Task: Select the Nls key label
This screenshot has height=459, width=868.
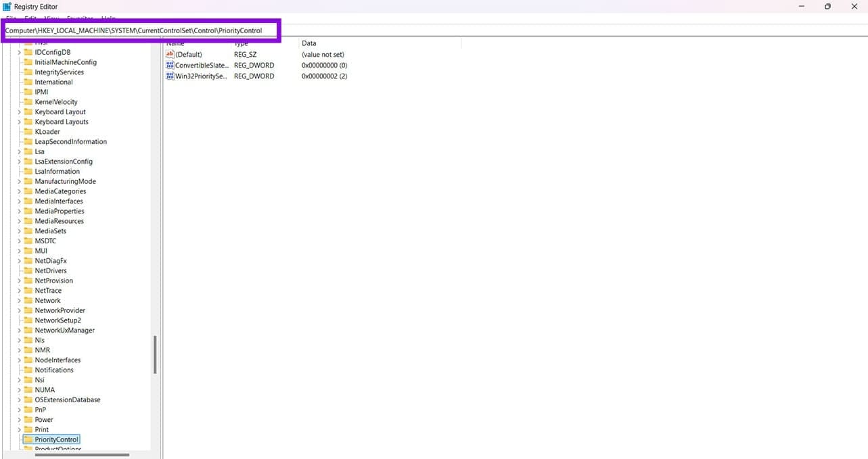Action: pyautogui.click(x=40, y=340)
